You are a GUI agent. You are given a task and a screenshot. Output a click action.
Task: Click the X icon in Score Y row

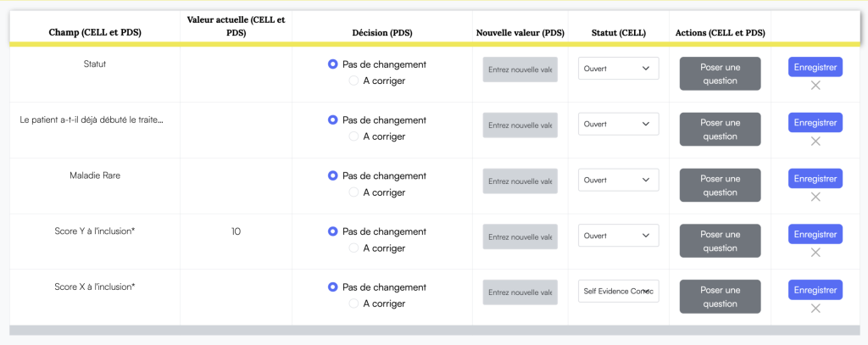pyautogui.click(x=815, y=253)
